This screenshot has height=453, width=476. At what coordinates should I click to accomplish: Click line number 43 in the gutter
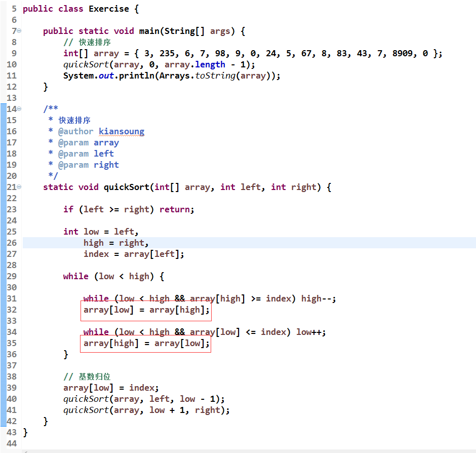[12, 432]
